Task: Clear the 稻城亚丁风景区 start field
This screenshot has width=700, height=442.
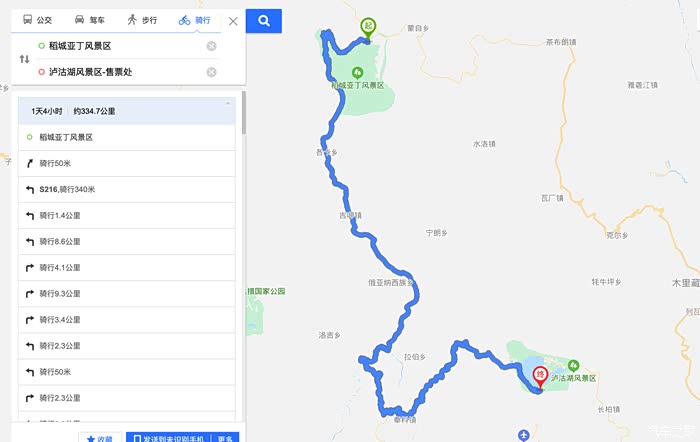Action: tap(212, 46)
